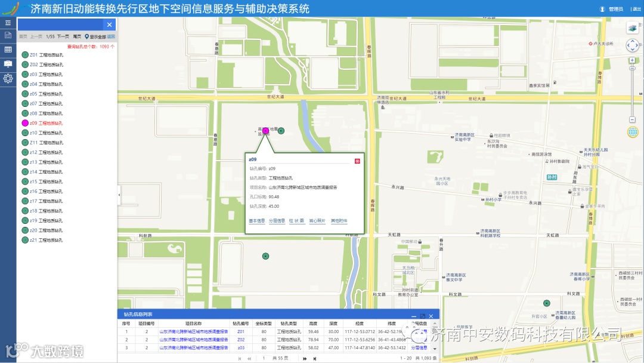Collapse side panel with the map-edge arrow handle
This screenshot has width=644, height=363.
pos(119,195)
